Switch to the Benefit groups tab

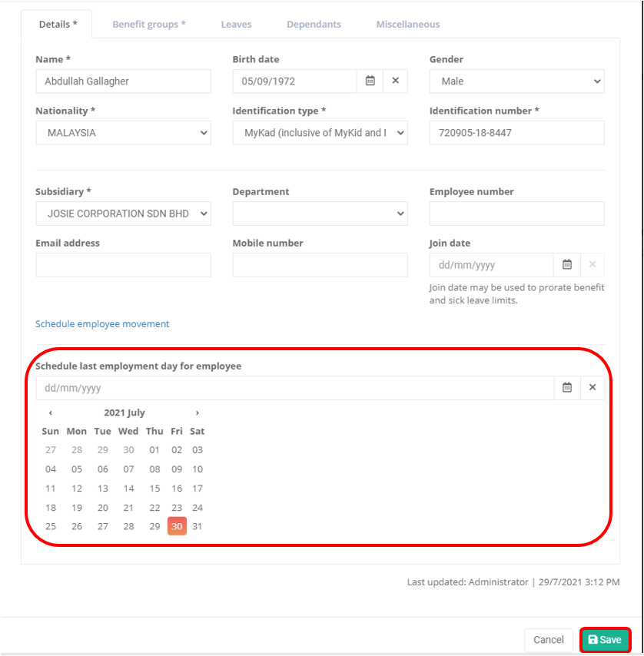(x=149, y=25)
